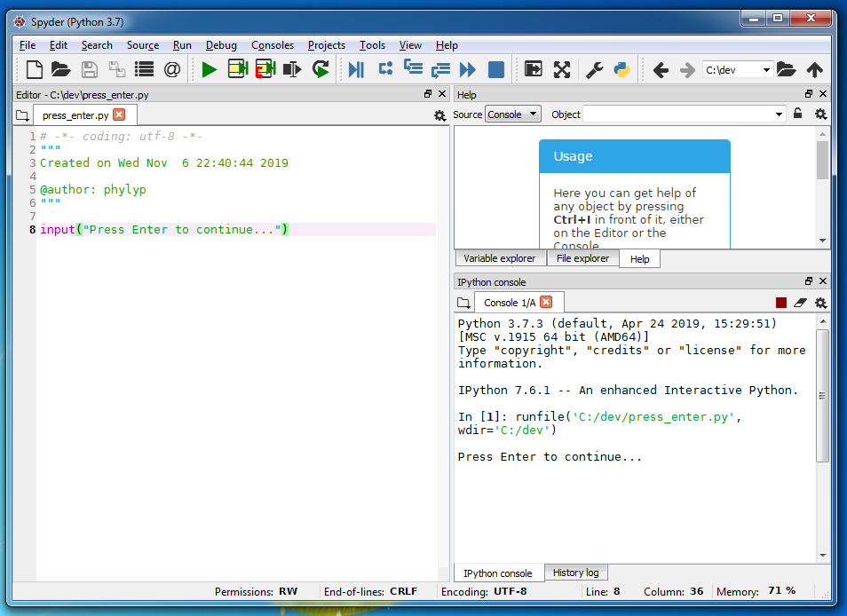This screenshot has width=847, height=616.
Task: Open the Run menu
Action: [x=182, y=45]
